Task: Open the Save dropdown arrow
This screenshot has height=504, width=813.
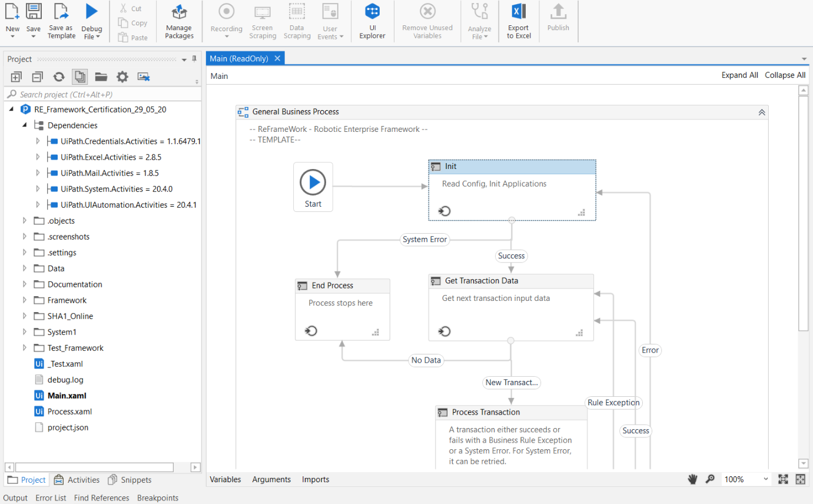Action: pyautogui.click(x=34, y=37)
